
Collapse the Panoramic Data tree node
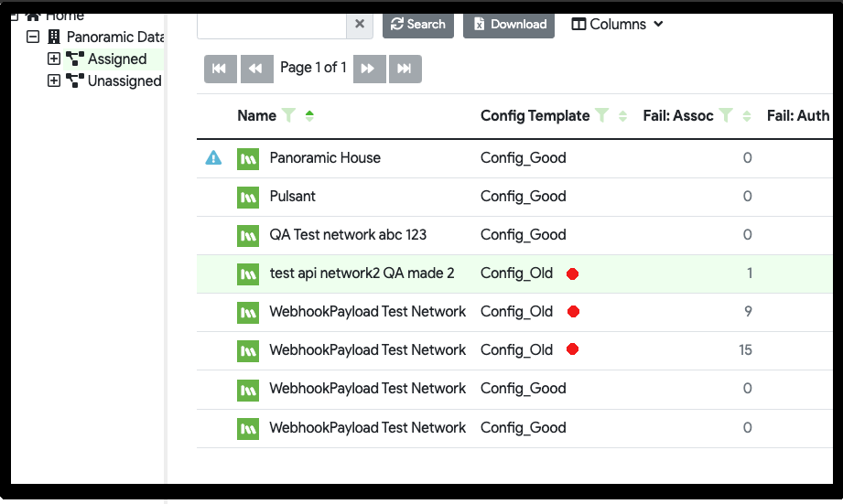[33, 38]
